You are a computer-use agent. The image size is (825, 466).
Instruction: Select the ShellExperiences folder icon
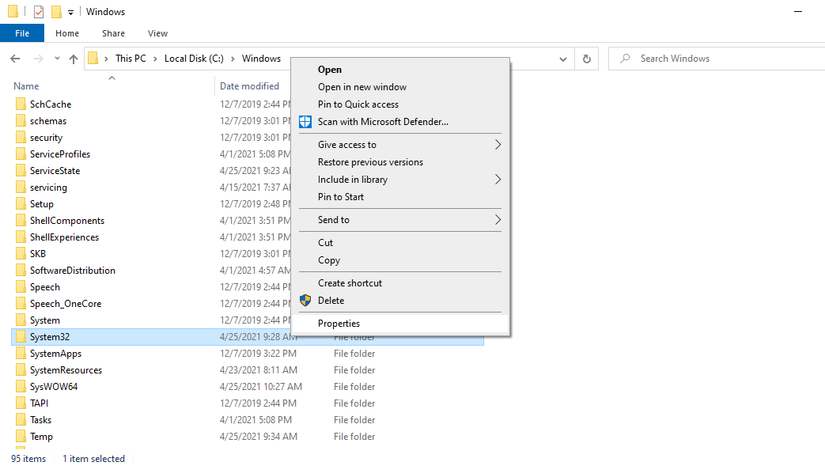tap(21, 237)
